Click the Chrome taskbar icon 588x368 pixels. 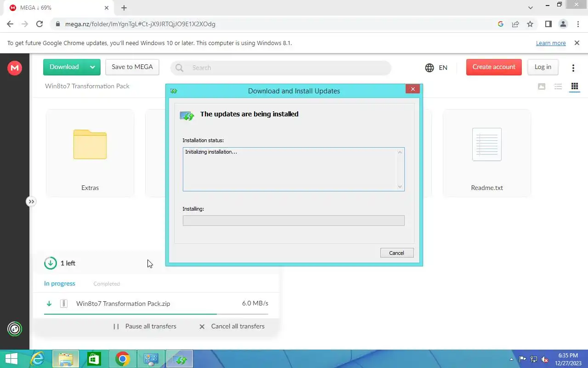[123, 359]
